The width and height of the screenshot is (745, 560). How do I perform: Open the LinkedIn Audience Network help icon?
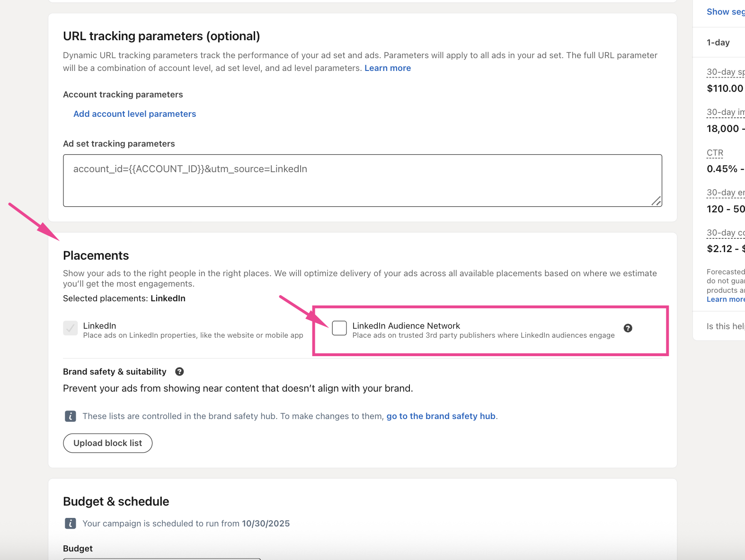628,328
